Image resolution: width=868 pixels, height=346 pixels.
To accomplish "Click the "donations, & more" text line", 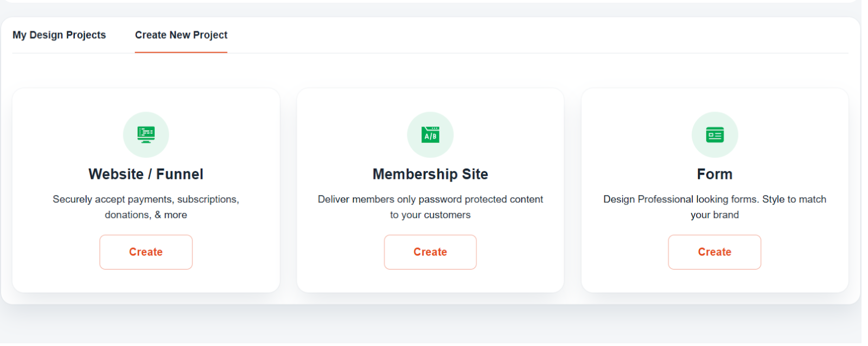I will coord(146,215).
